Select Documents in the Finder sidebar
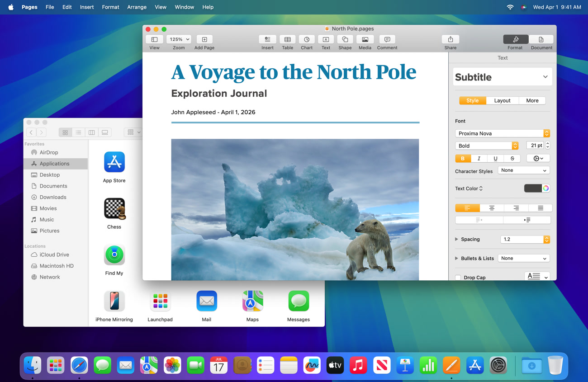This screenshot has width=588, height=382. (x=53, y=186)
